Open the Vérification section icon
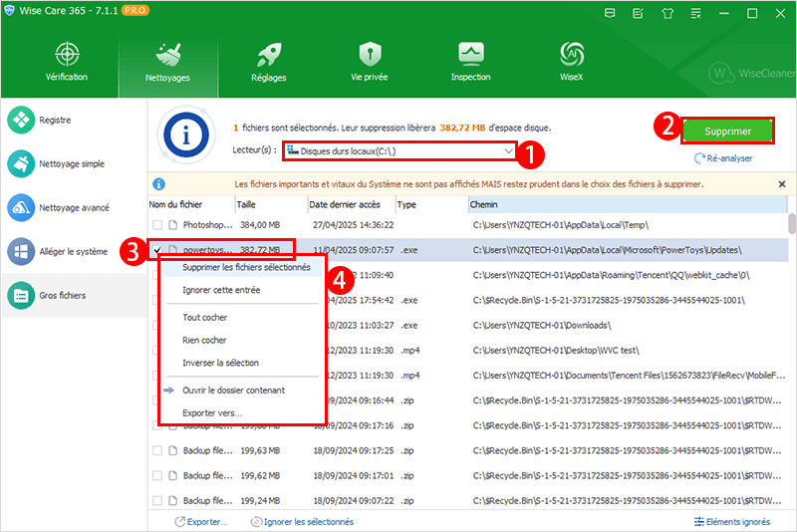Image resolution: width=797 pixels, height=532 pixels. [x=67, y=55]
